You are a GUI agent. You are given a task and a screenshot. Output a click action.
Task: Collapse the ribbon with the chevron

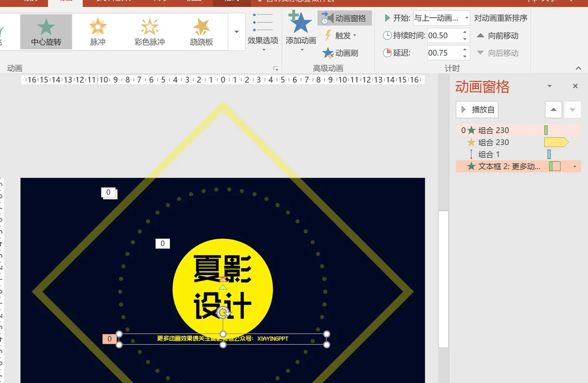point(579,69)
